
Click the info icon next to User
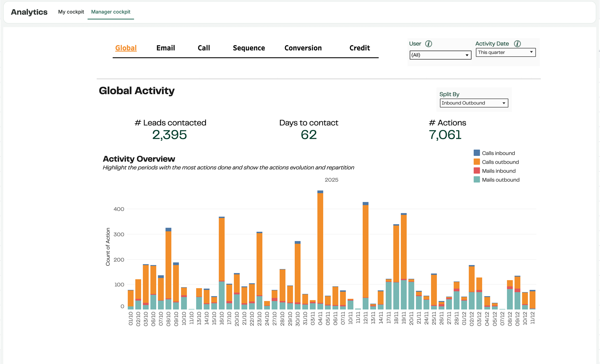pyautogui.click(x=428, y=44)
